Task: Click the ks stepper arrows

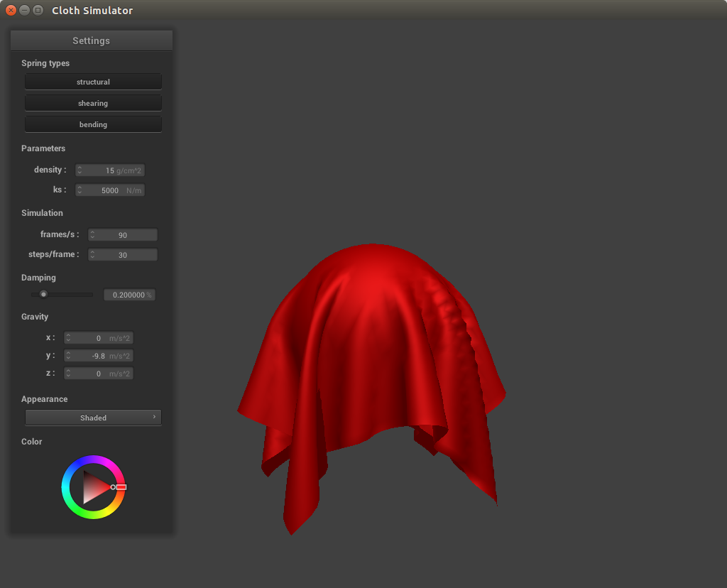Action: tap(80, 190)
